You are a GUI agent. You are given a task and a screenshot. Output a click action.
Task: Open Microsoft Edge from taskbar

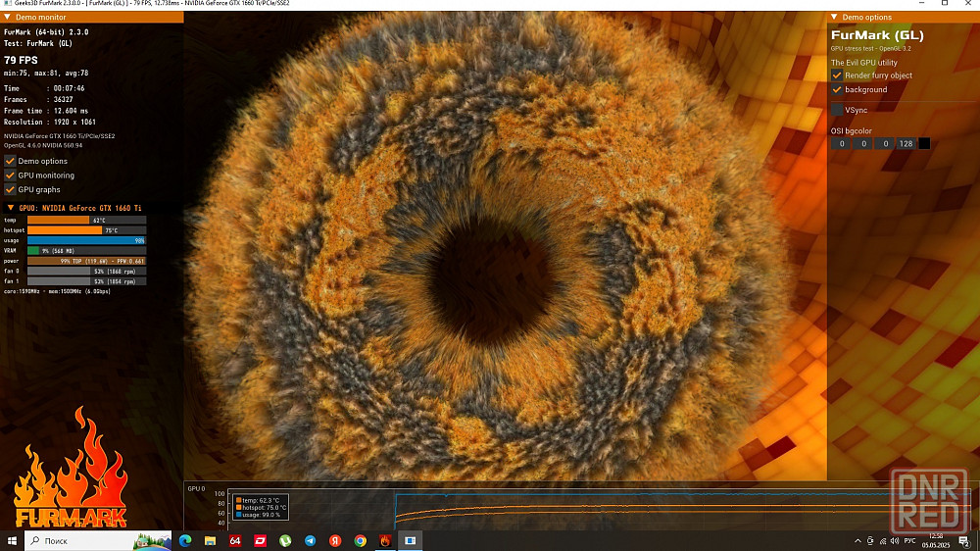[185, 540]
